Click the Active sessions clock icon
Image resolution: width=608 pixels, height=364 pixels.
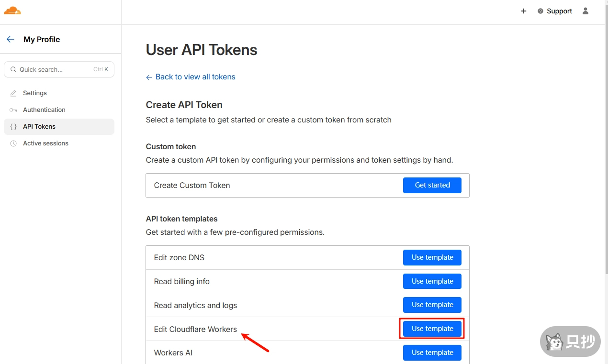[13, 143]
